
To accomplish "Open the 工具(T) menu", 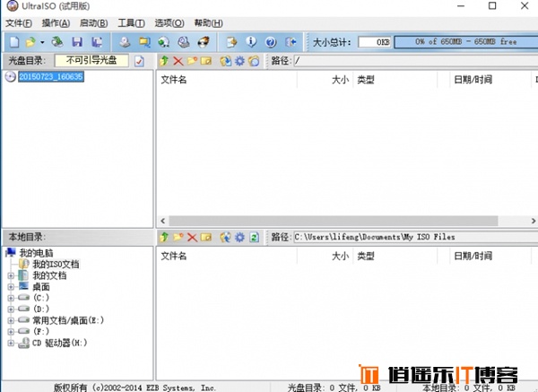I will tap(132, 23).
